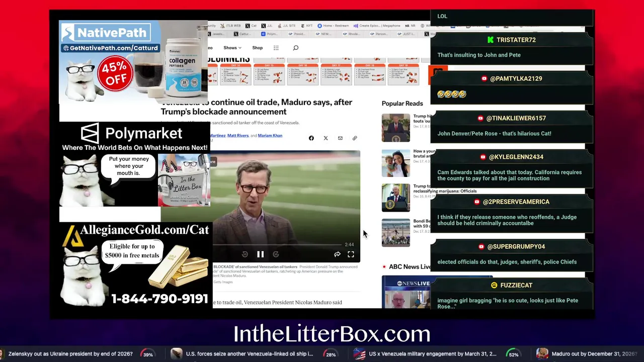644x362 pixels.
Task: Click the InTheLitterBox.com text
Action: 332,334
